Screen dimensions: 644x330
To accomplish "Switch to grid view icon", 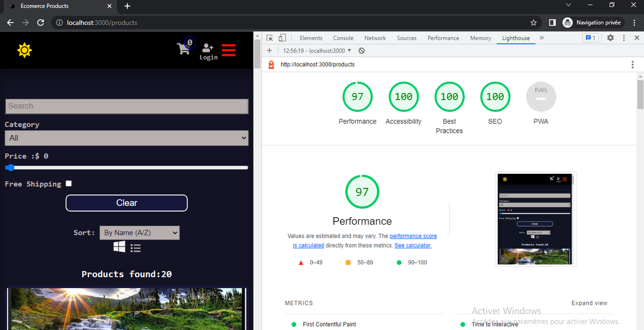I will click(119, 247).
